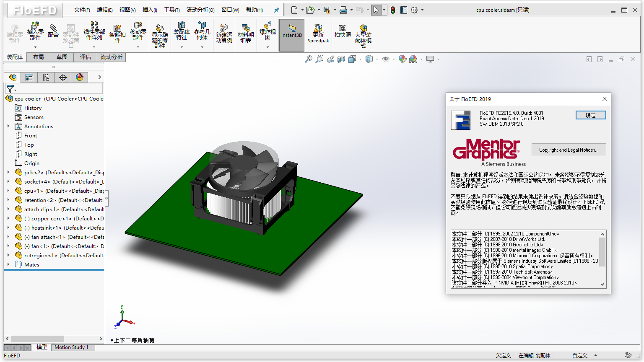Click the 智能扣件 smart fasteners icon

[x=117, y=34]
